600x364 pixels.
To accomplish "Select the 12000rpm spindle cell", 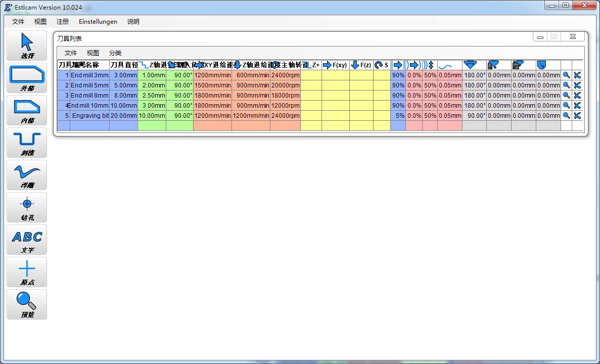I will click(x=286, y=105).
